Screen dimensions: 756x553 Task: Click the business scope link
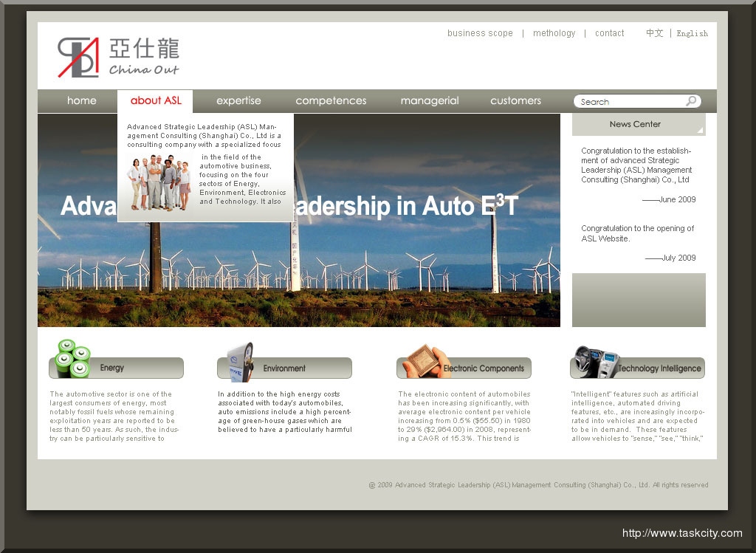click(x=480, y=33)
